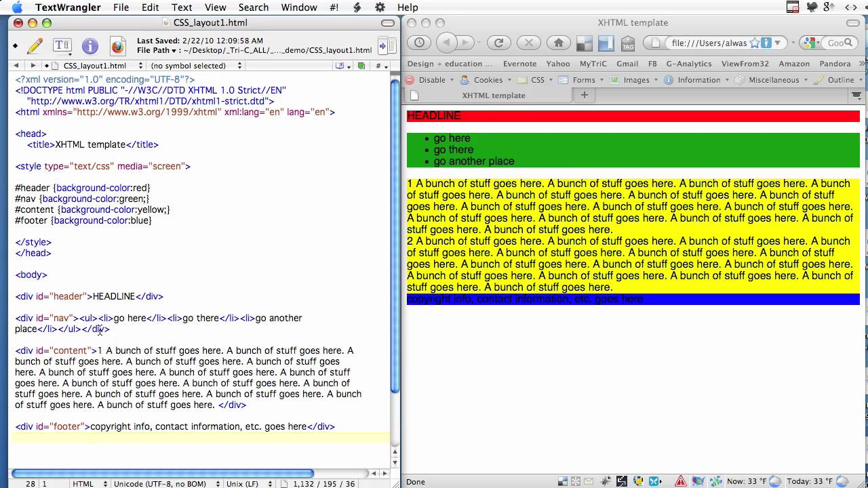Open the Text Options toolbar icon
The image size is (868, 488).
coord(62,46)
